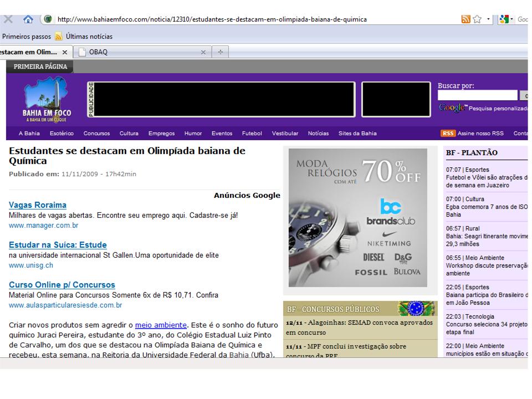Open 07:07 Esportes Futebol e Vôlei item
The image size is (532, 399).
[x=487, y=177]
